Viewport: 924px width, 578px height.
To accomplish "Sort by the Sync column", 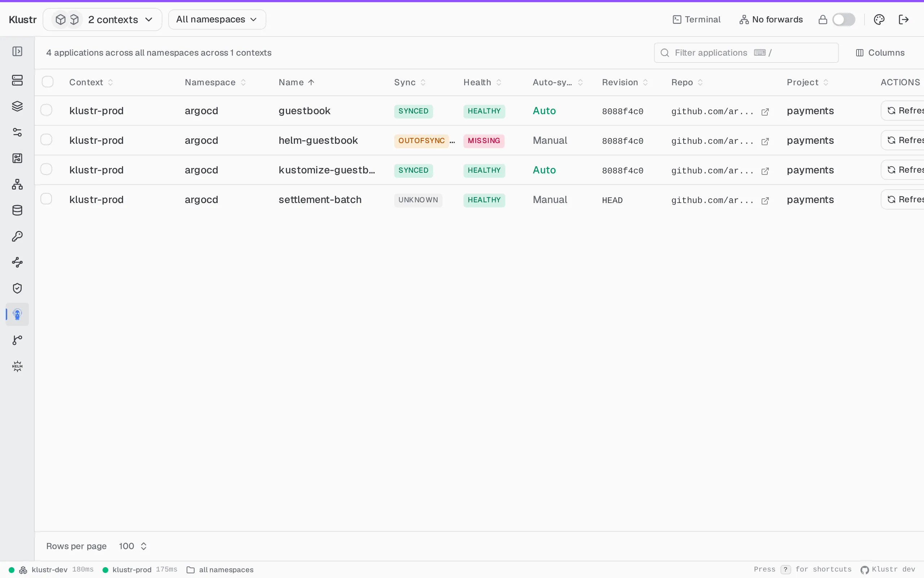I will click(410, 82).
